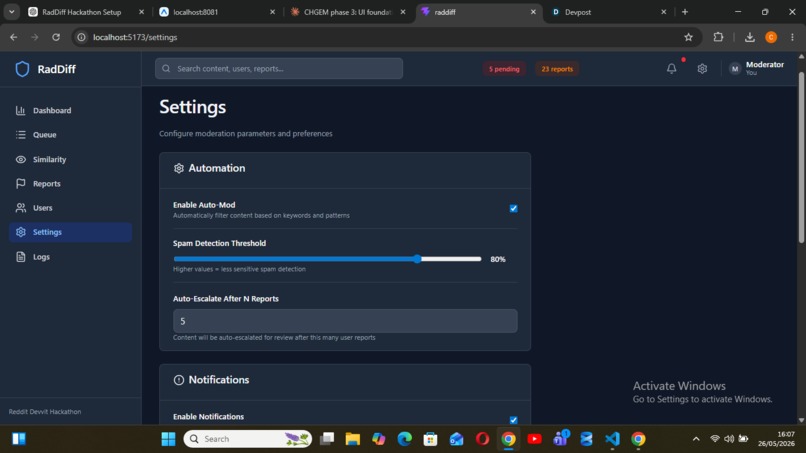This screenshot has height=453, width=806.
Task: Navigate to Reports in sidebar
Action: 70,184
